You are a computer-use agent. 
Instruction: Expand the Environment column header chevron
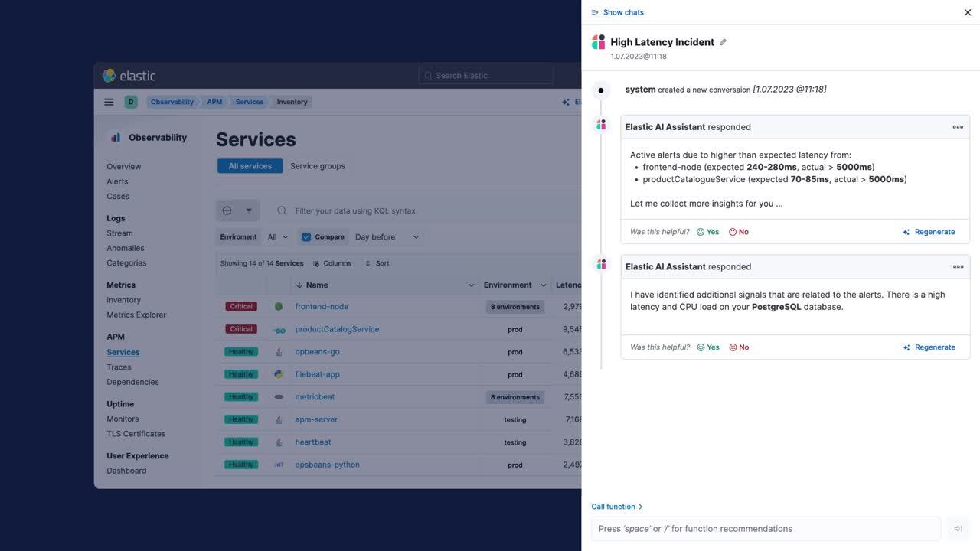[x=544, y=285]
